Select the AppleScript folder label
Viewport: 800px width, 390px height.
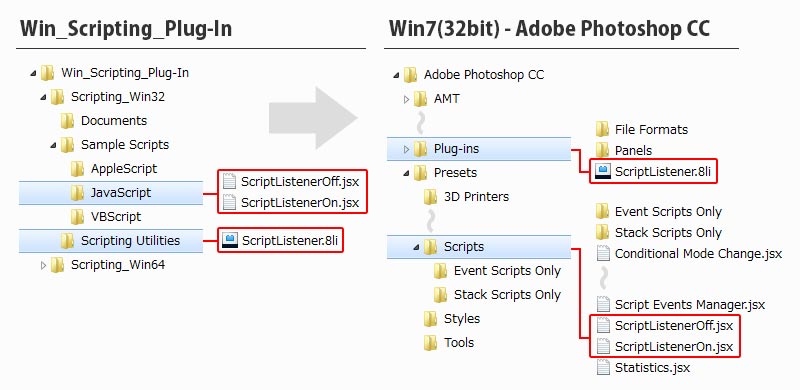point(124,168)
